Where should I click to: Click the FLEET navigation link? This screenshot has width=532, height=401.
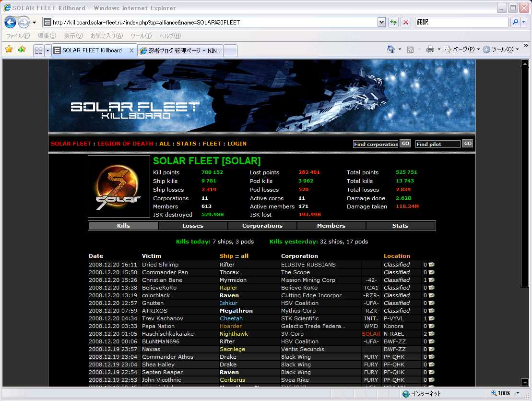pyautogui.click(x=212, y=144)
